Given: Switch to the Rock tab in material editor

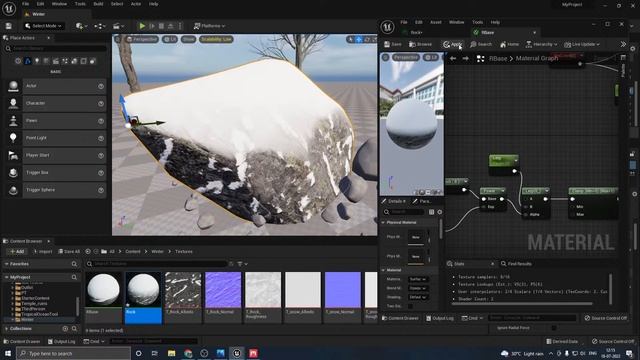Looking at the screenshot, I should tap(416, 32).
